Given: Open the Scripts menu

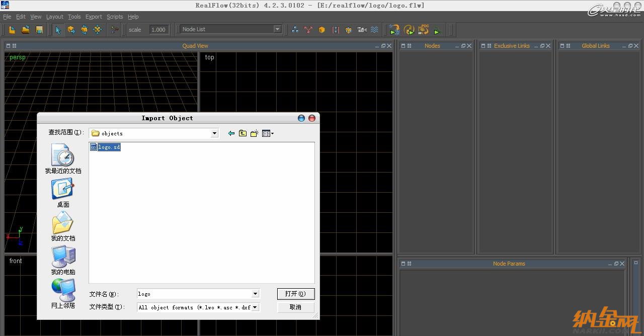Looking at the screenshot, I should 115,17.
